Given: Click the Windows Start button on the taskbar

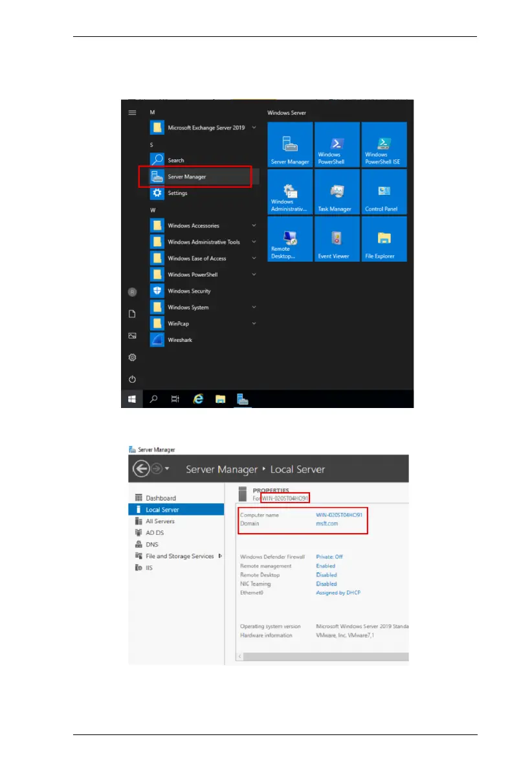Looking at the screenshot, I should [132, 400].
